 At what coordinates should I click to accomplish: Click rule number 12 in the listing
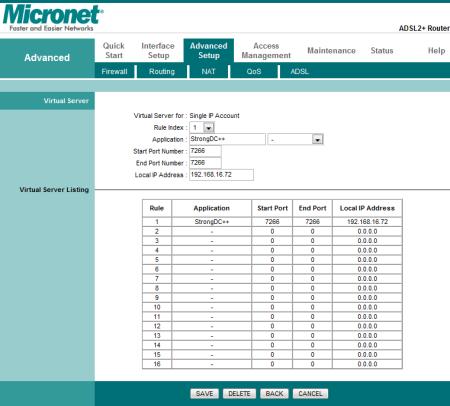[157, 326]
